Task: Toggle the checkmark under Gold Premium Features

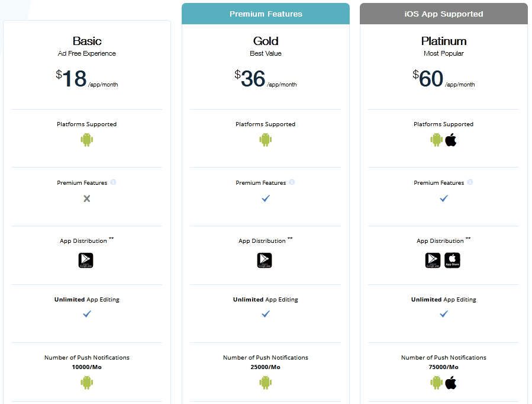Action: point(265,198)
